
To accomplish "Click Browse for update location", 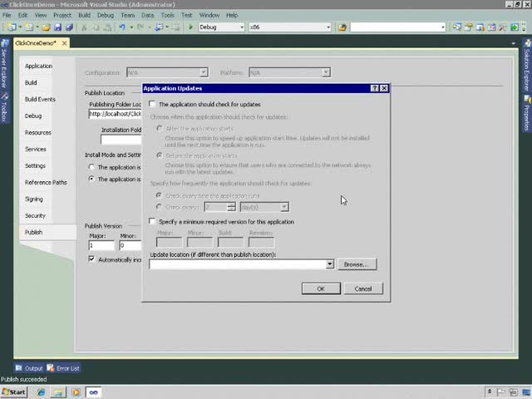I will click(x=357, y=264).
